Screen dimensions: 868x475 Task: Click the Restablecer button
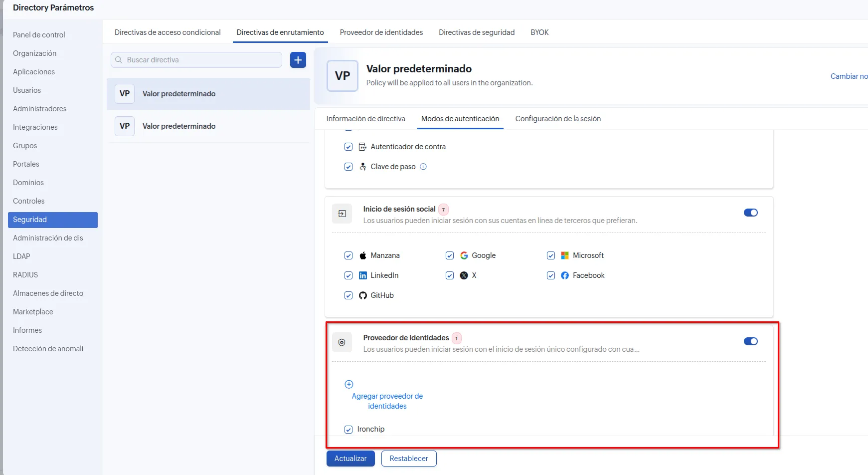409,459
